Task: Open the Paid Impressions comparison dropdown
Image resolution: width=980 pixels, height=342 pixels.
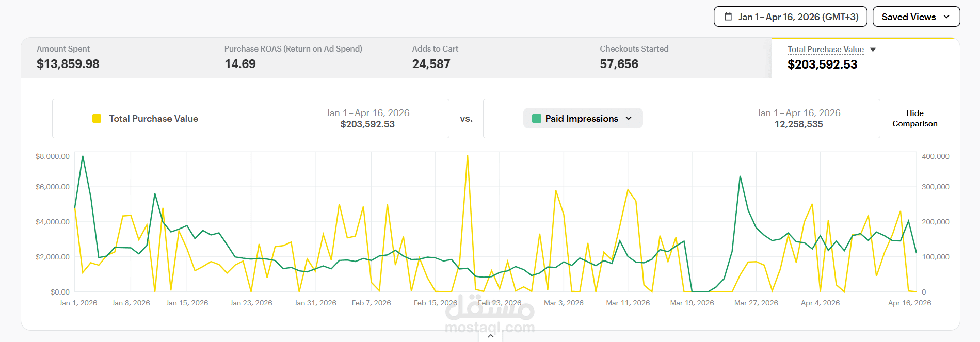Action: coord(583,118)
